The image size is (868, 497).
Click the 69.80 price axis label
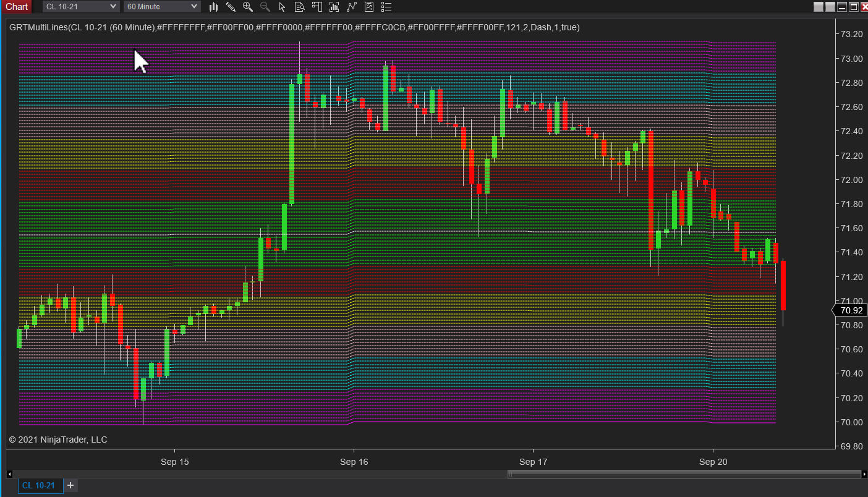coord(851,446)
